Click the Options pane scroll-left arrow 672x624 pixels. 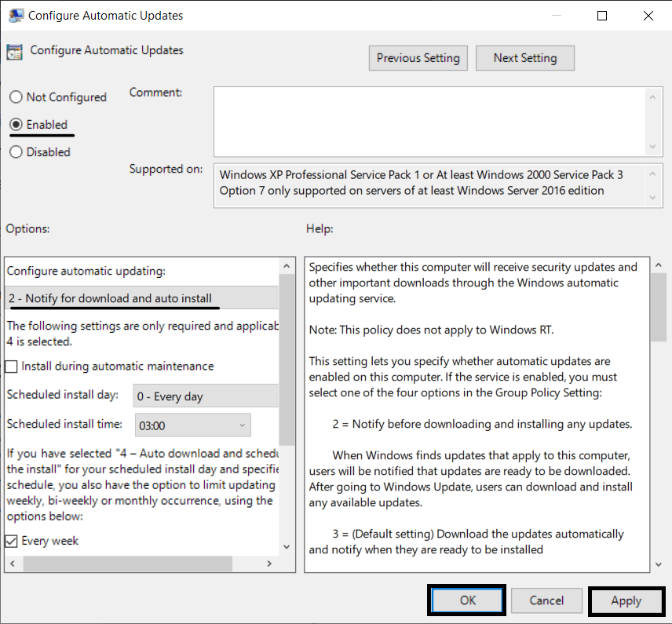click(x=13, y=564)
